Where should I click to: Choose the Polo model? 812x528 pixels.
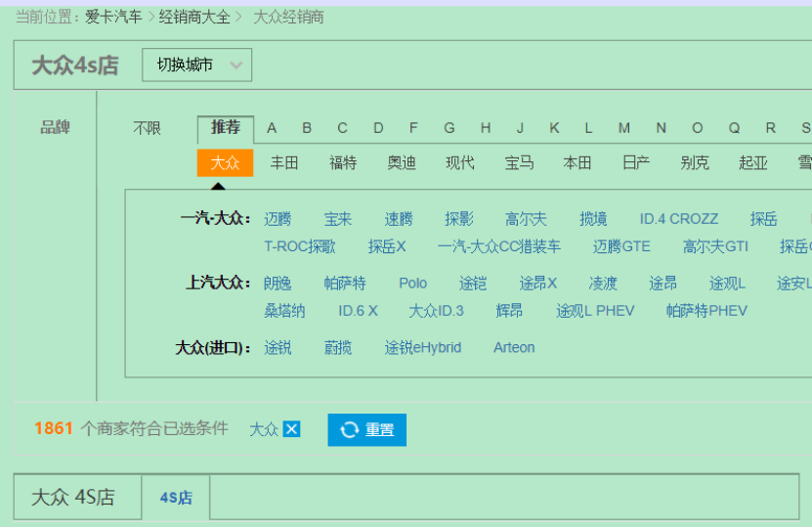pos(412,284)
